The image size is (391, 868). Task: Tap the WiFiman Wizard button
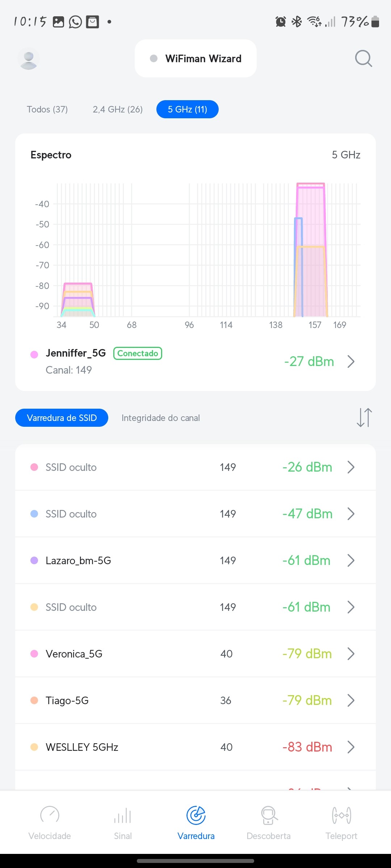195,59
